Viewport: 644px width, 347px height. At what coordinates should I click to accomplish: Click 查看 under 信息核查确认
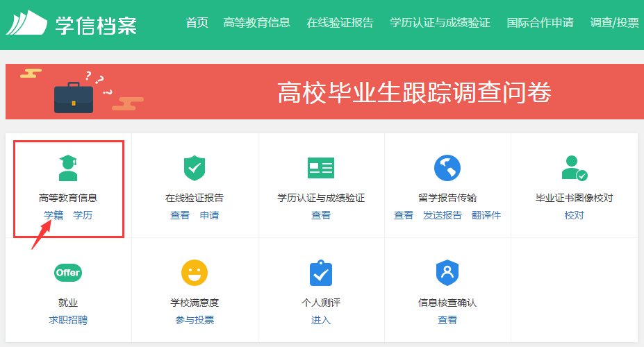(x=447, y=320)
